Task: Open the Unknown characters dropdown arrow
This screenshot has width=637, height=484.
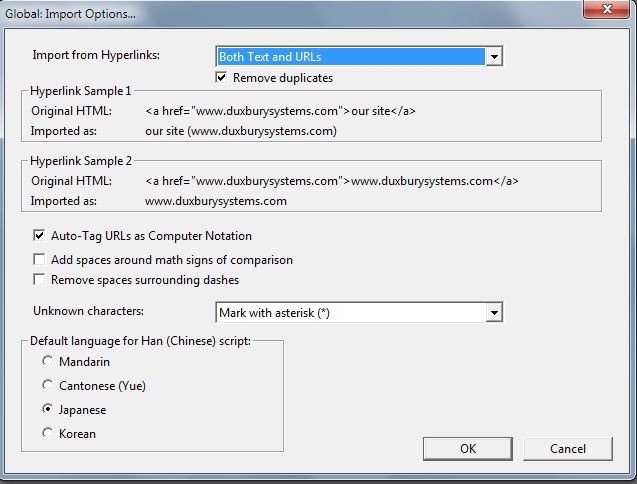Action: coord(494,313)
